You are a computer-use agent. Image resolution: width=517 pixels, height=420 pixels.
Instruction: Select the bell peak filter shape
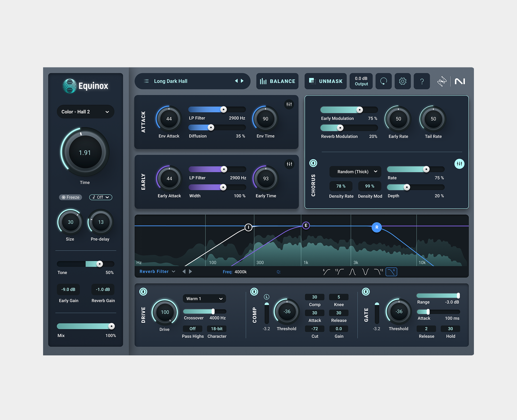[353, 272]
